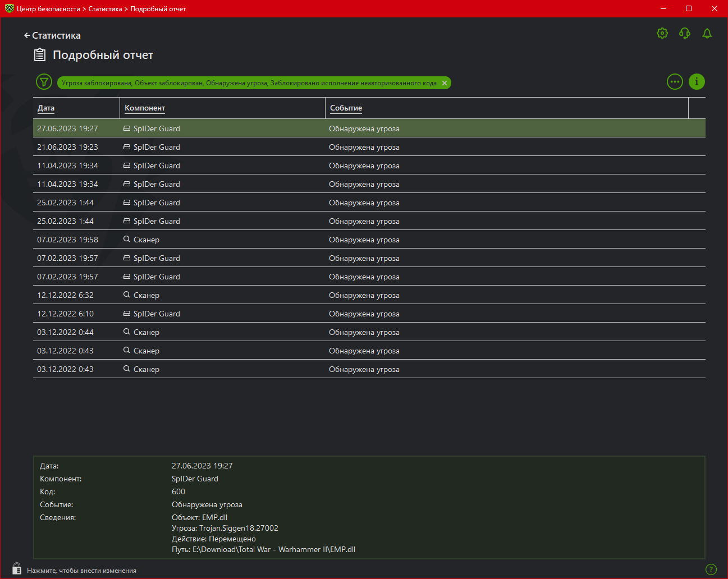Image resolution: width=728 pixels, height=579 pixels.
Task: Click SpIDer Guard icon in 12.12.2022 6:10 row
Action: (x=127, y=314)
